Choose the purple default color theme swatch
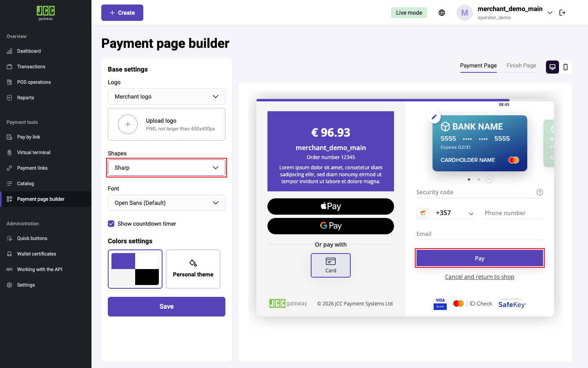The image size is (588, 368). (135, 269)
